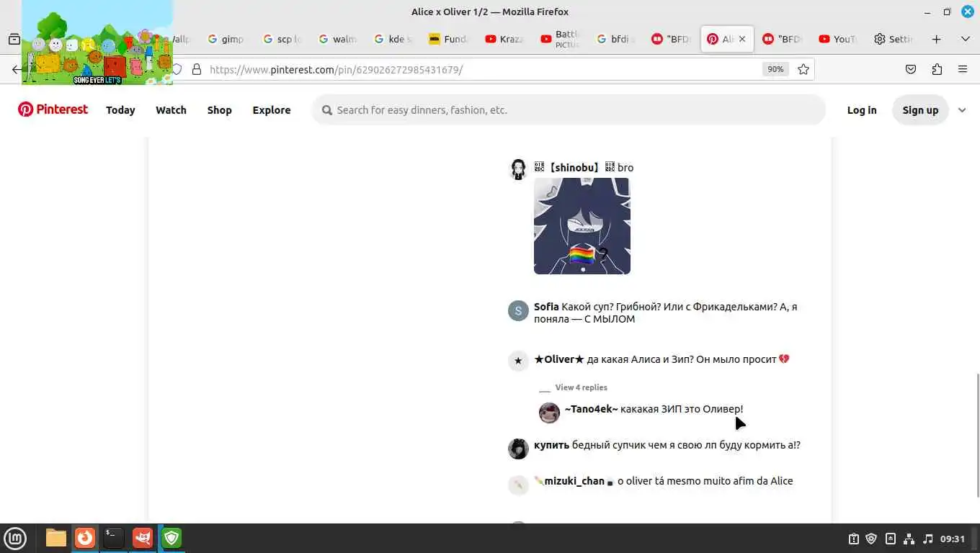Click mizuki_chan's profile avatar
This screenshot has width=980, height=553.
(x=518, y=485)
